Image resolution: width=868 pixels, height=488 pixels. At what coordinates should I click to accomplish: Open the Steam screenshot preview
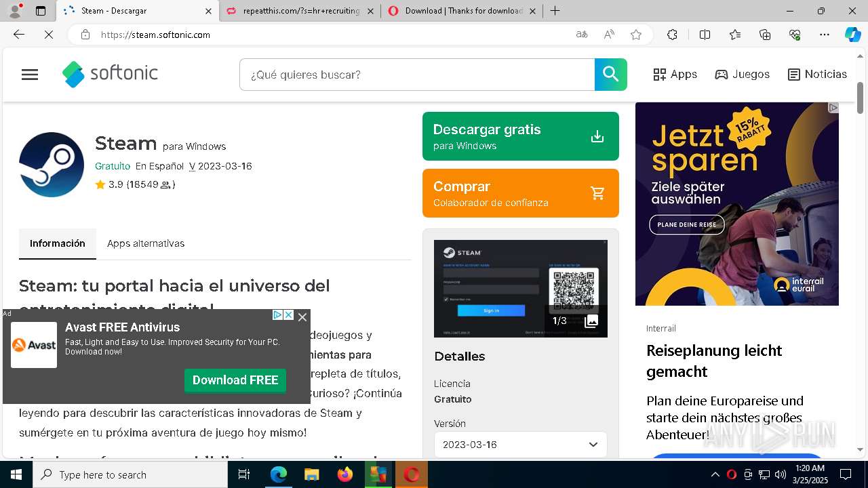tap(521, 289)
